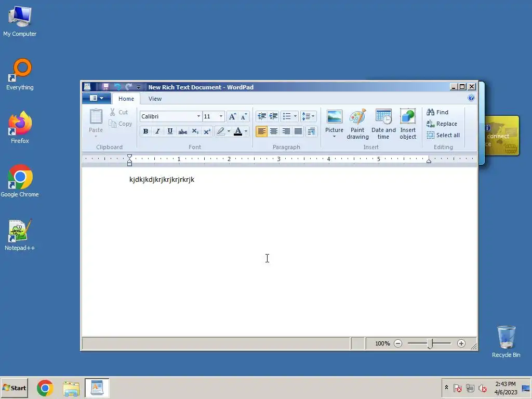Screen dimensions: 532x399
Task: Apply the black font color
Action: [238, 131]
